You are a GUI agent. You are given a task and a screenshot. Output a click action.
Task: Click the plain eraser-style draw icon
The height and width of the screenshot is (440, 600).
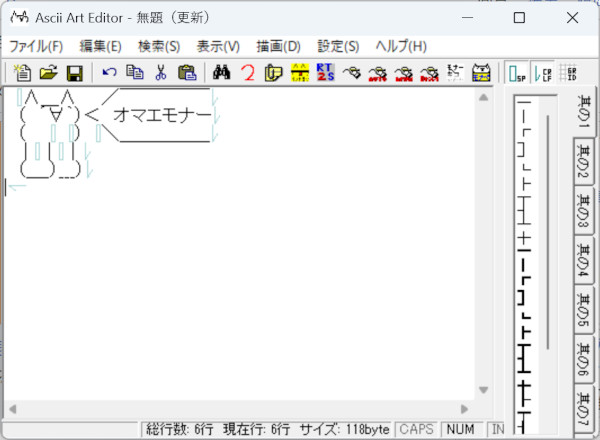click(352, 72)
